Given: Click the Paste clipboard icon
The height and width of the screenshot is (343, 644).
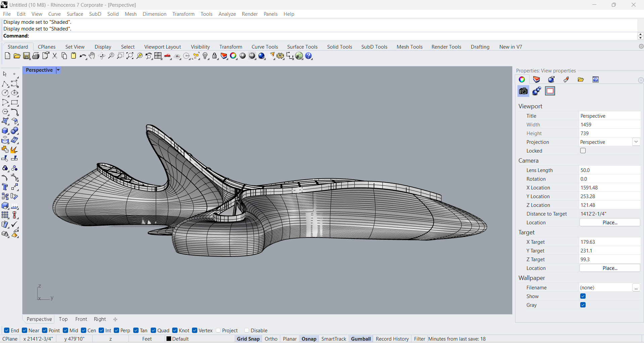Looking at the screenshot, I should point(73,56).
